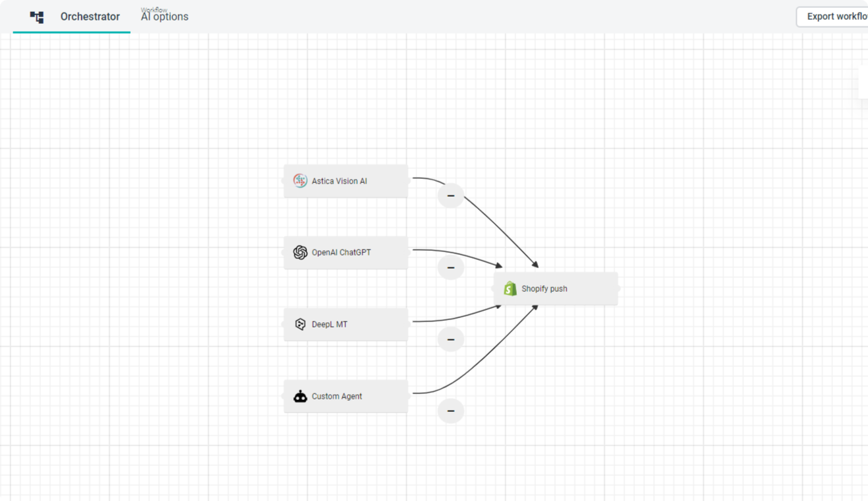Image resolution: width=868 pixels, height=501 pixels.
Task: Click the output port of Shopify push node
Action: click(618, 288)
